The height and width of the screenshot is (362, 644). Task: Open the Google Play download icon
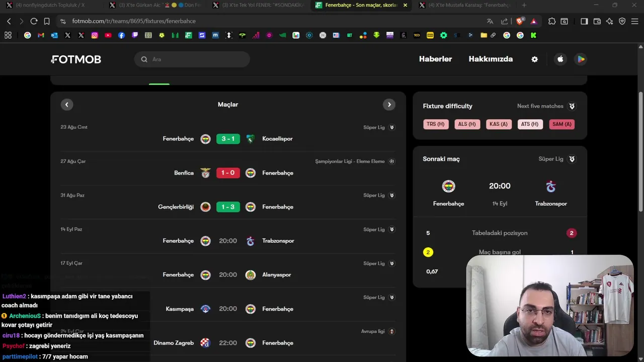coord(581,59)
